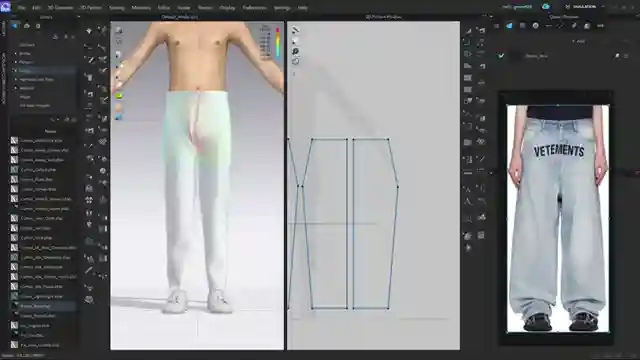Open Library settings gear icon
This screenshot has height=360, width=640.
pyautogui.click(x=38, y=26)
